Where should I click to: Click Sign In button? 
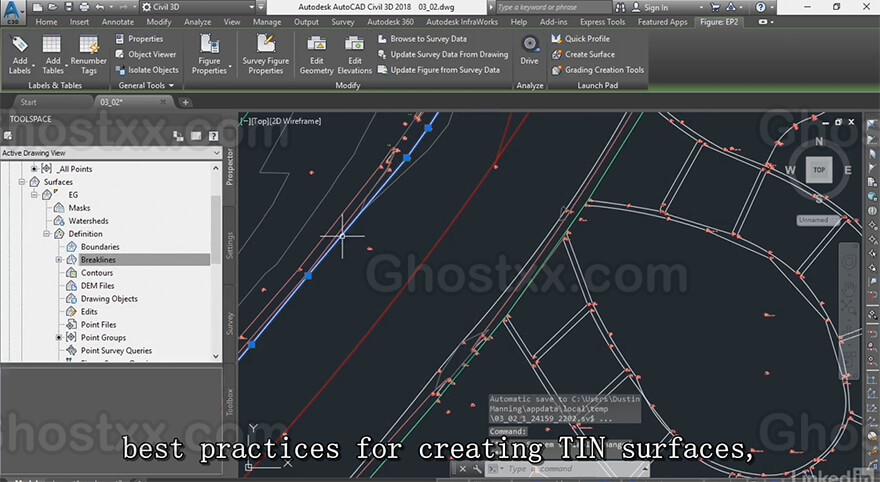650,7
